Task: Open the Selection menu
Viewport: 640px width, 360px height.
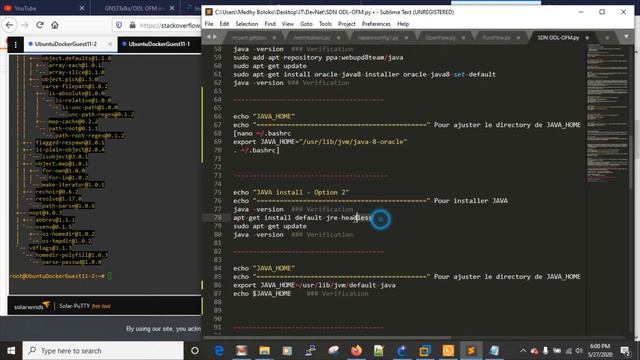Action: point(247,24)
